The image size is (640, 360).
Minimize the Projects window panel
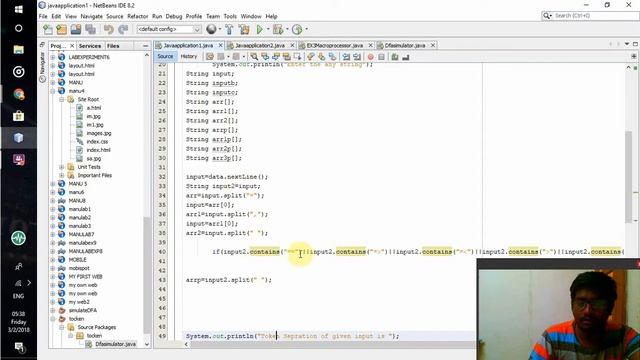pos(146,46)
